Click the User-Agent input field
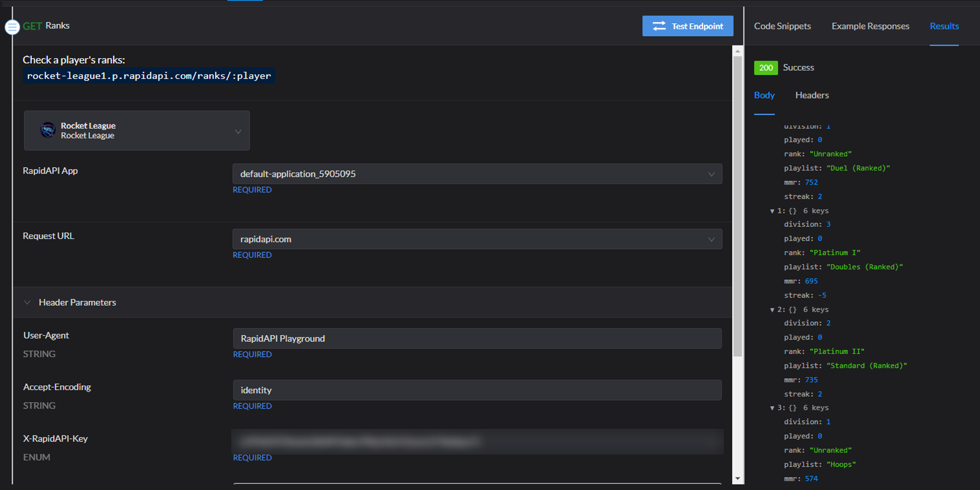This screenshot has width=980, height=490. point(477,339)
